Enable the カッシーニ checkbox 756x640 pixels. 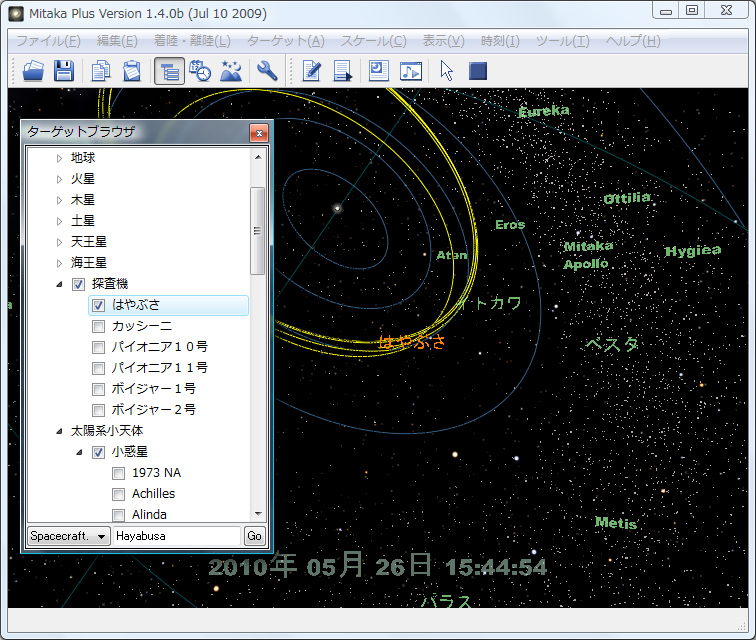point(98,327)
